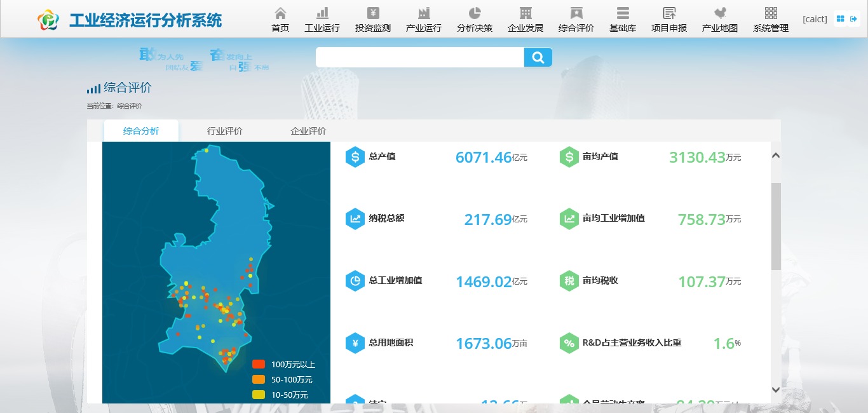Open 分析决策 pie chart icon
This screenshot has height=413, width=868.
475,13
